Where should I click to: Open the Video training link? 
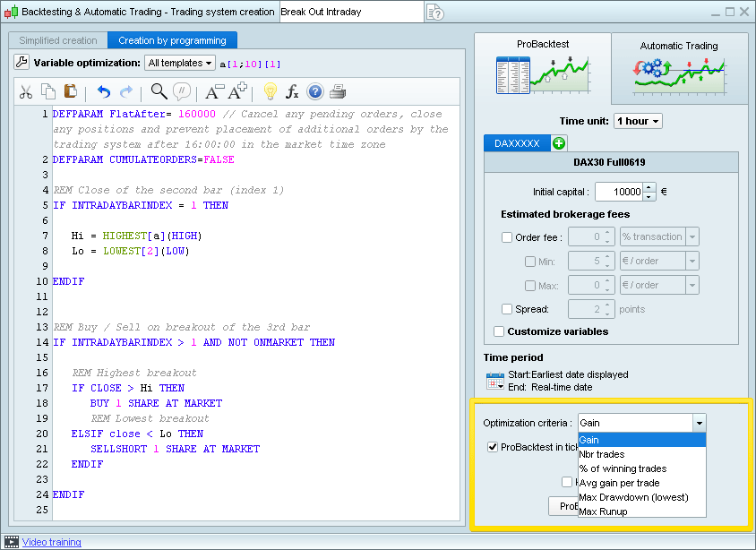coord(53,543)
